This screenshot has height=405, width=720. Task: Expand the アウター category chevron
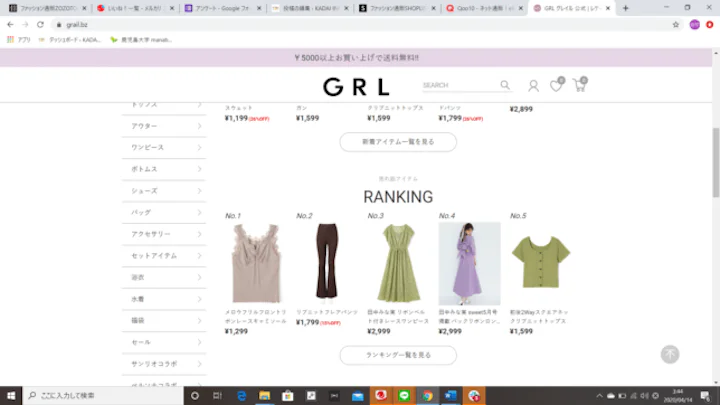coord(199,126)
